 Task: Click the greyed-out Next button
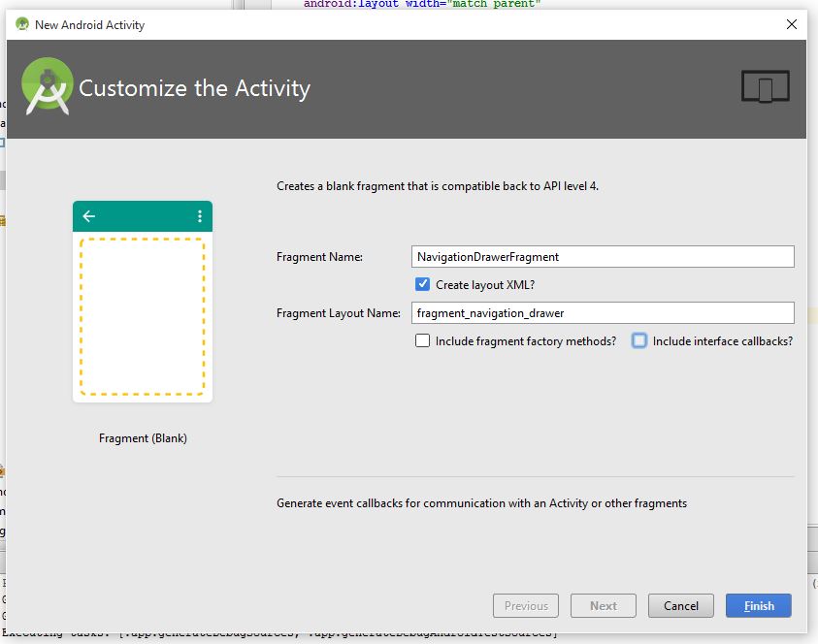(x=603, y=605)
